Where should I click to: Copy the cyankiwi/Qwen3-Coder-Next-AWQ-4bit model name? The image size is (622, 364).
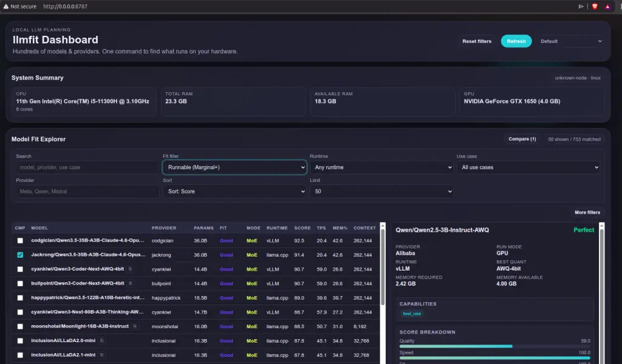pyautogui.click(x=131, y=269)
